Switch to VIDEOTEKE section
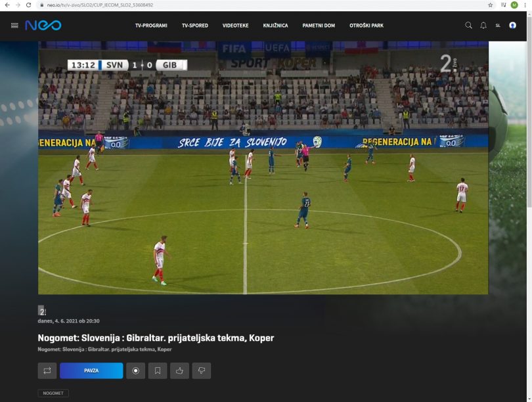 coord(235,26)
